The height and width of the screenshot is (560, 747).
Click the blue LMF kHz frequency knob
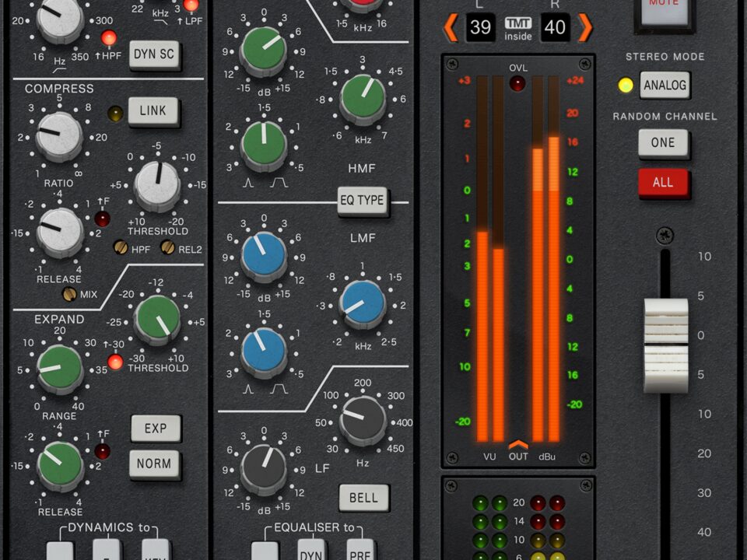363,303
